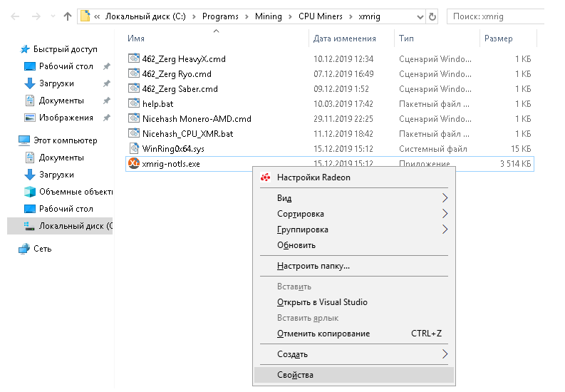Navigate to Mining breadcrumb
565x392 pixels.
tap(269, 16)
